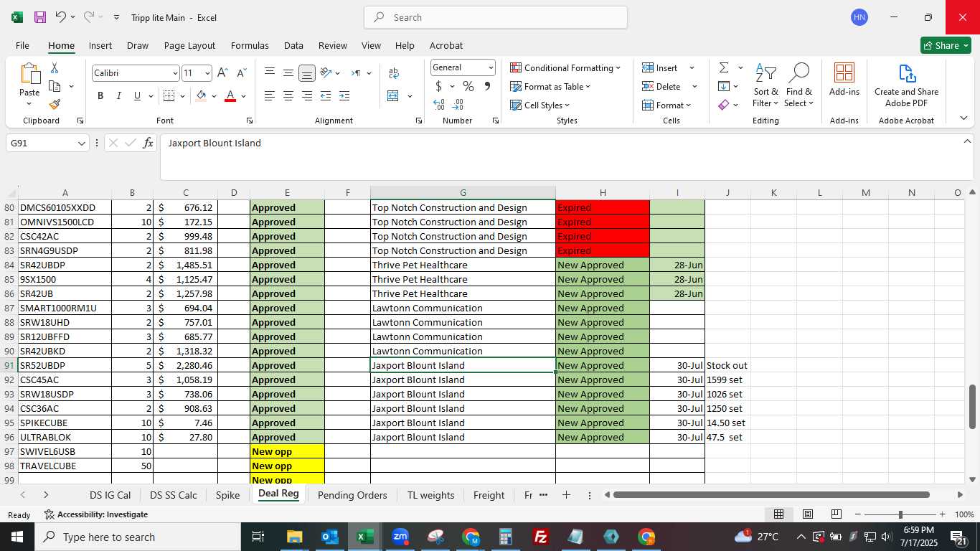Click the Search box in title bar

[496, 17]
